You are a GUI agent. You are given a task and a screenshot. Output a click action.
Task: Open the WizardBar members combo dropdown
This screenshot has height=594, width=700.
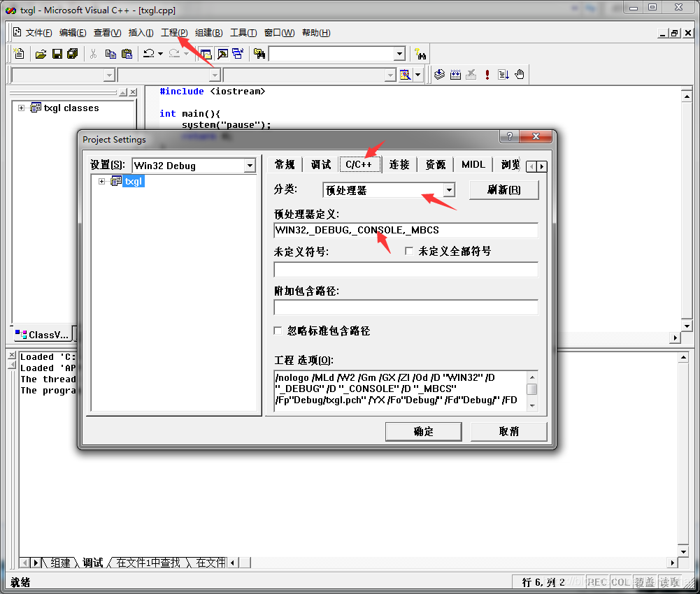215,75
